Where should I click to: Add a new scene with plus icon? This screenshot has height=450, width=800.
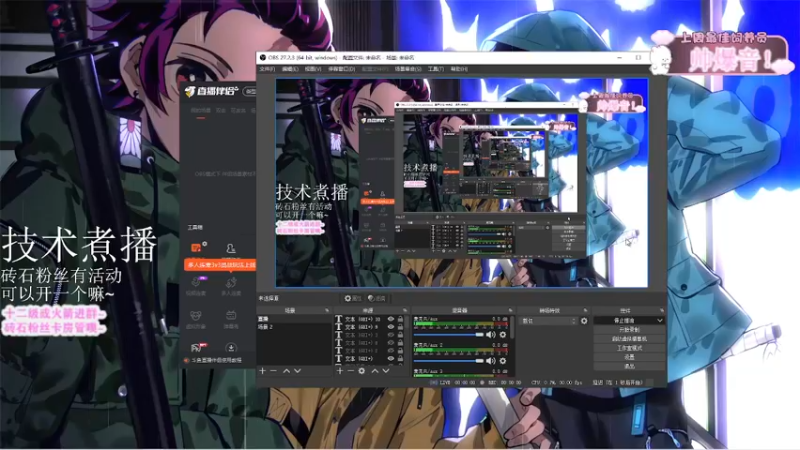point(262,371)
